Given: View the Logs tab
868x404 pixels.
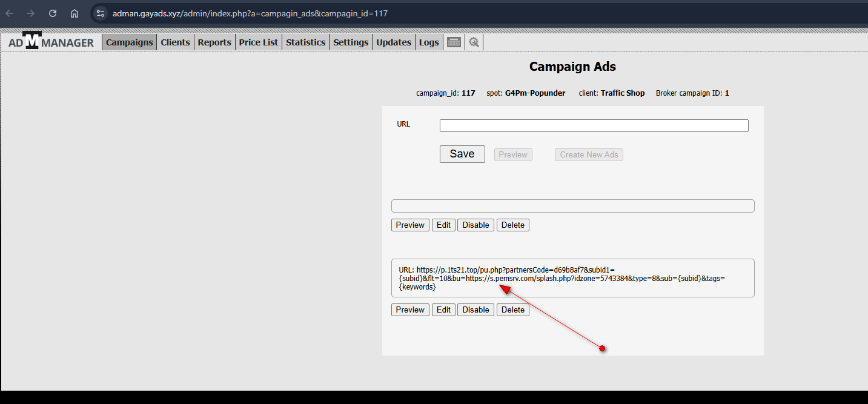Looking at the screenshot, I should (x=429, y=42).
